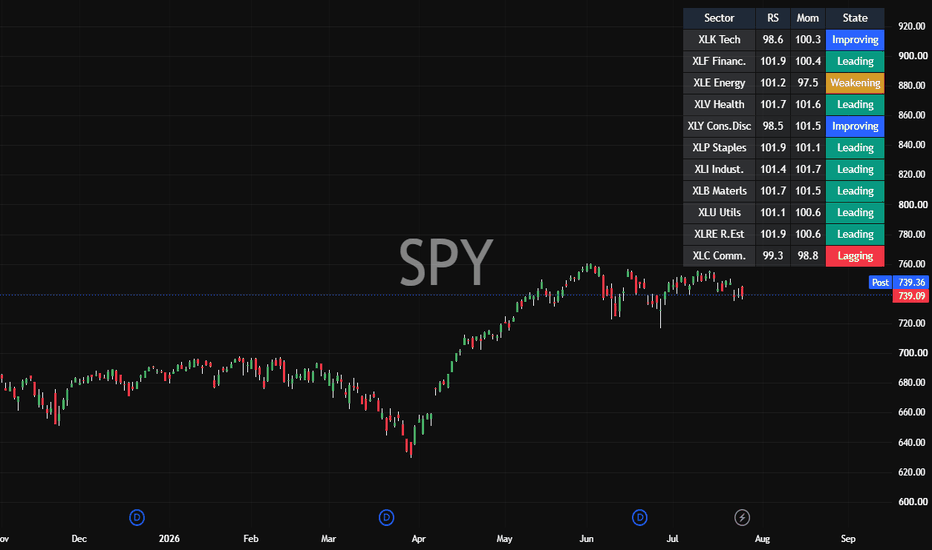
Task: Click the State column header
Action: [x=855, y=18]
